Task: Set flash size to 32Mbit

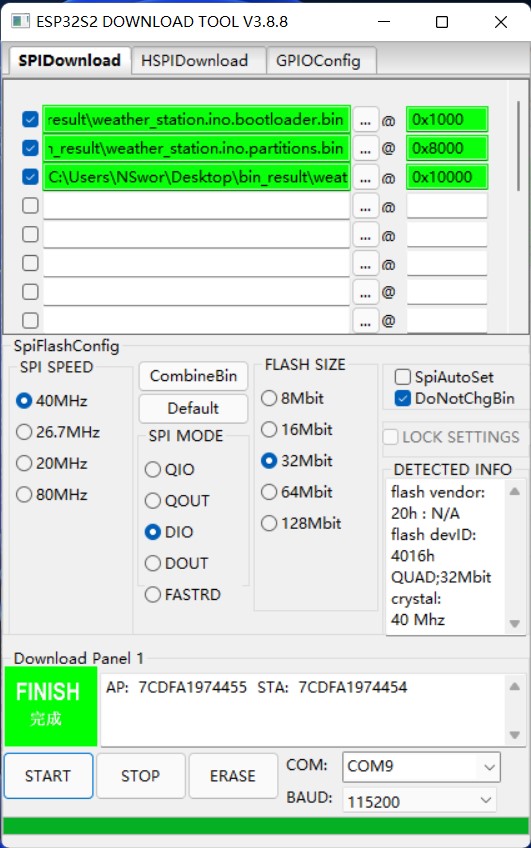Action: [x=297, y=461]
